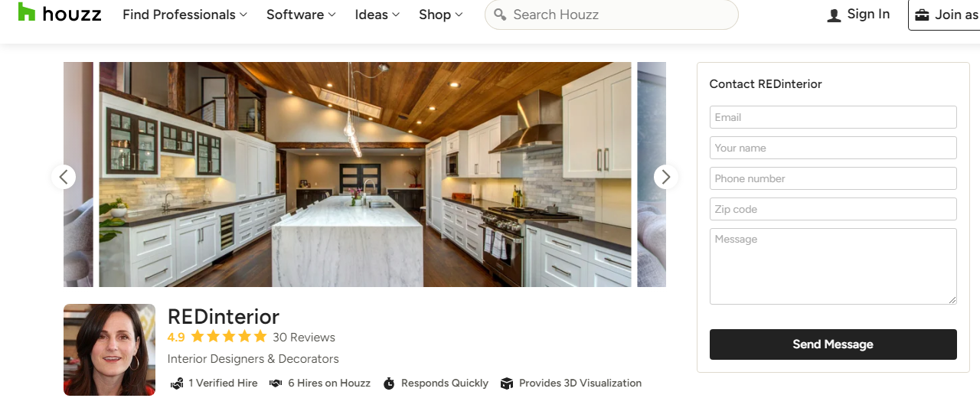Viewport: 980px width, 408px height.
Task: Click the 1 Verified Hire badge icon
Action: pos(177,384)
